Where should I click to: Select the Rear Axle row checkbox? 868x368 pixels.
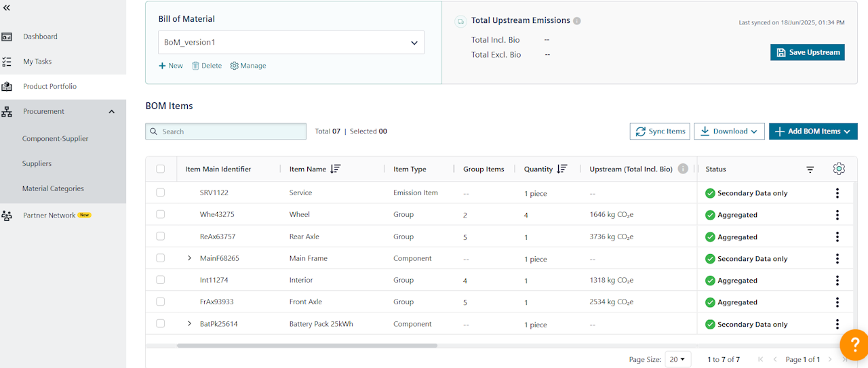point(161,237)
